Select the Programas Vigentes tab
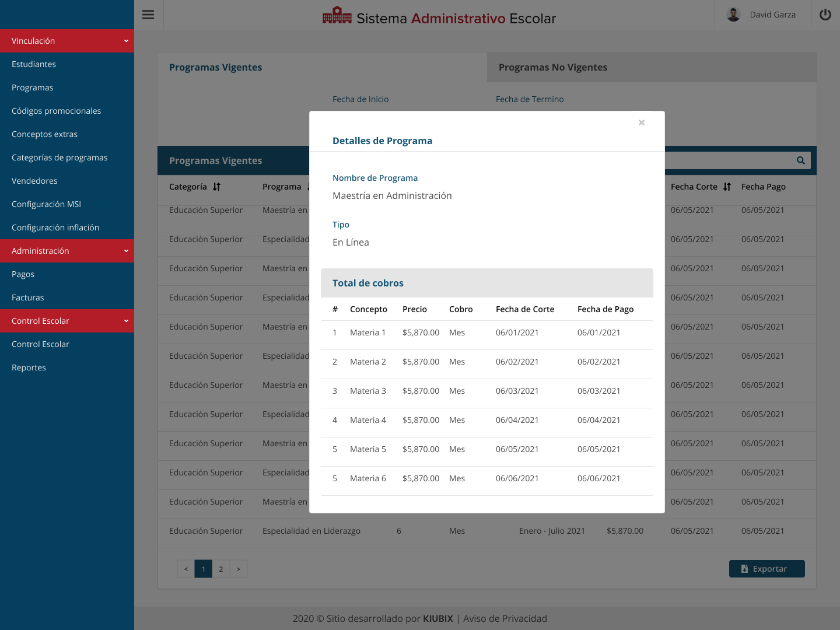This screenshot has height=630, width=840. click(215, 67)
